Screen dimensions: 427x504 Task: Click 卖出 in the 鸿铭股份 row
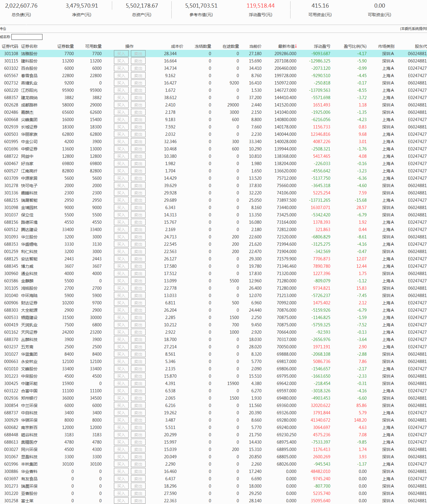point(138,288)
